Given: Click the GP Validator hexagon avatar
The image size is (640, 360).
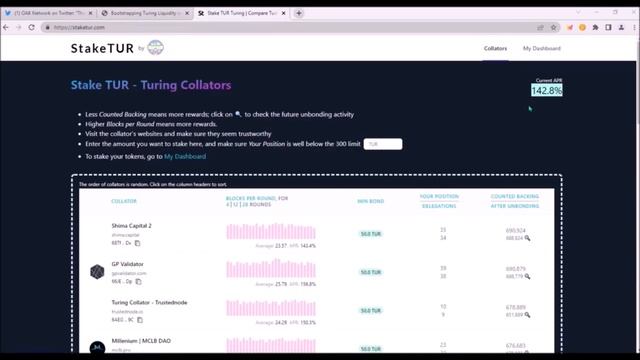Looking at the screenshot, I should (x=97, y=271).
